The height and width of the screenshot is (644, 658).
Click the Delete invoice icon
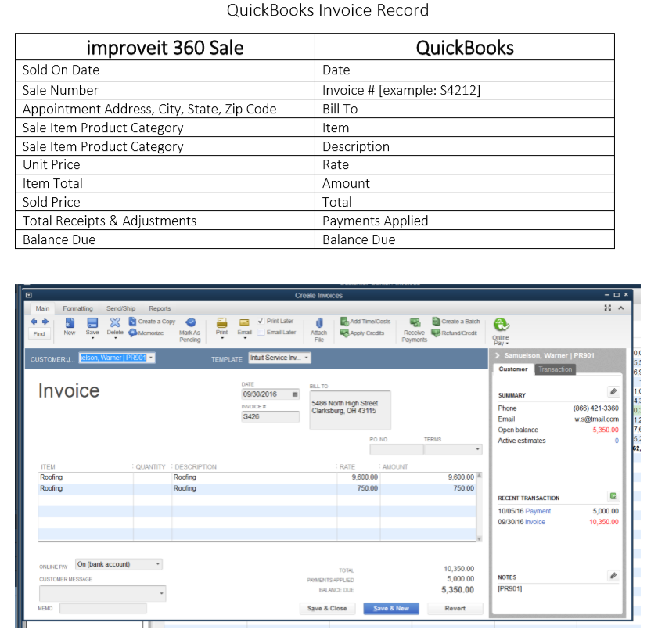(115, 323)
